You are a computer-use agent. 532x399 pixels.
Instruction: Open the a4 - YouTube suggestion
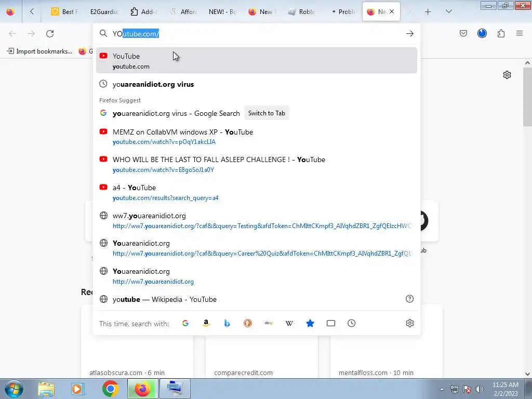click(x=257, y=192)
